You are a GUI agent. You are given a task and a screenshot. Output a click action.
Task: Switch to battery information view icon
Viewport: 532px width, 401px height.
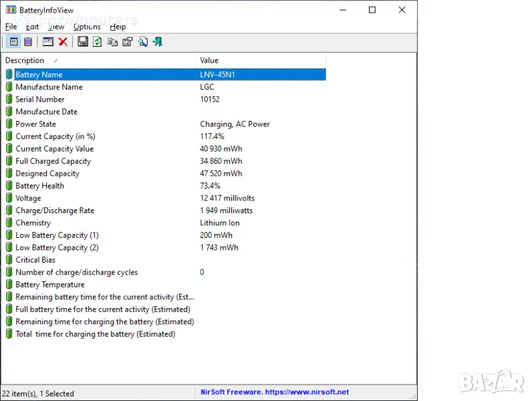coord(13,42)
